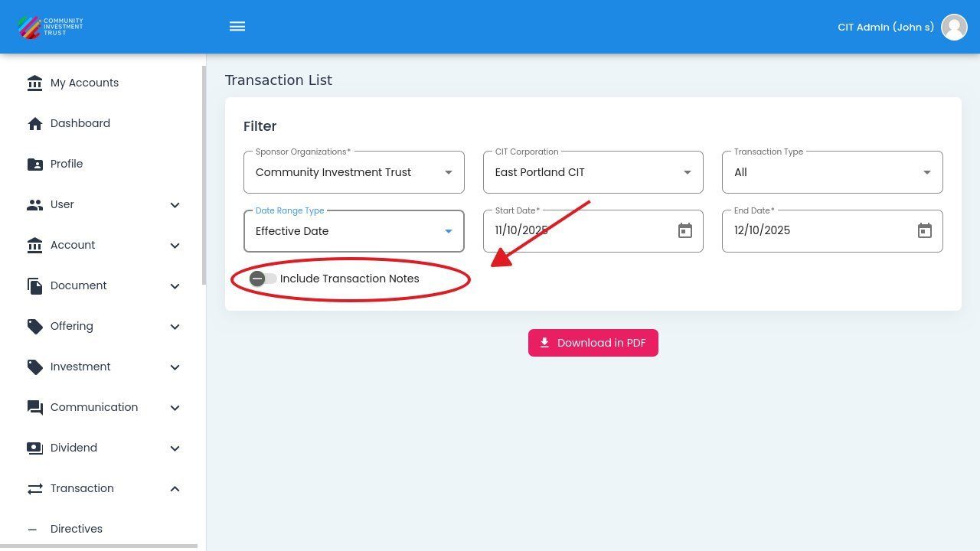Click the user avatar icon
Screen dimensions: 980x551
point(954,27)
